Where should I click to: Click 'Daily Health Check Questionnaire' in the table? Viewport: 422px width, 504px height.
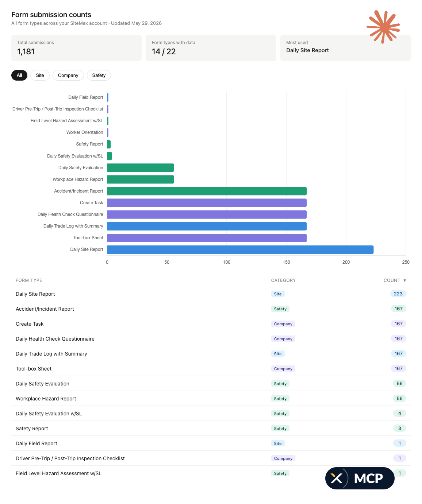click(55, 339)
